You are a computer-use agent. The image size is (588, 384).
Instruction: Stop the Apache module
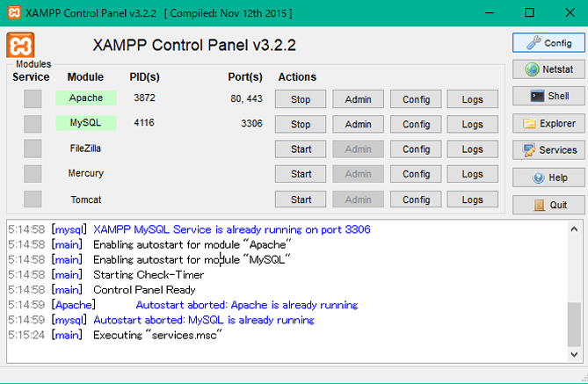301,99
